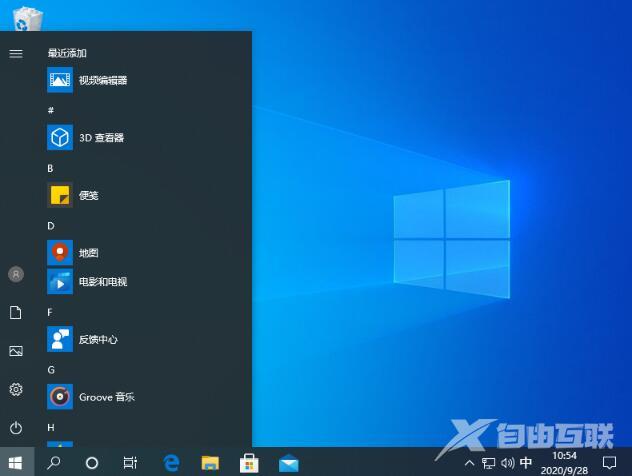Open Action Center notifications icon

(x=609, y=463)
